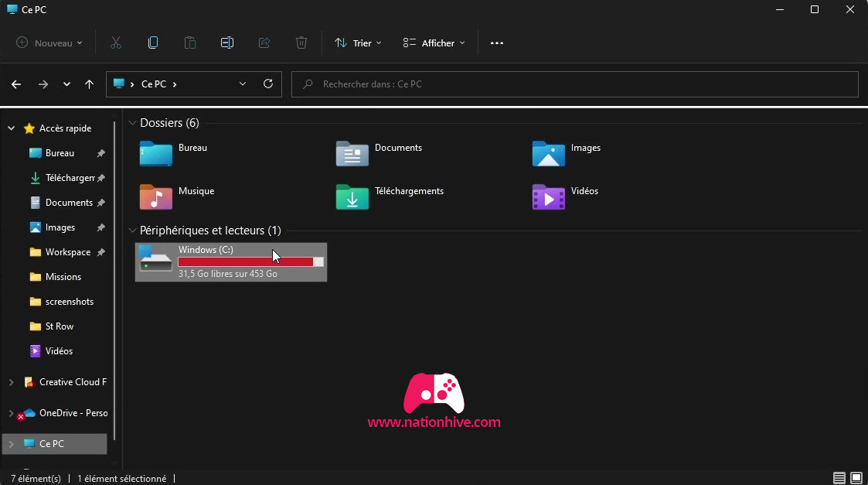The height and width of the screenshot is (485, 868).
Task: Open the Téléchargements folder icon in Dossiers
Action: (352, 196)
